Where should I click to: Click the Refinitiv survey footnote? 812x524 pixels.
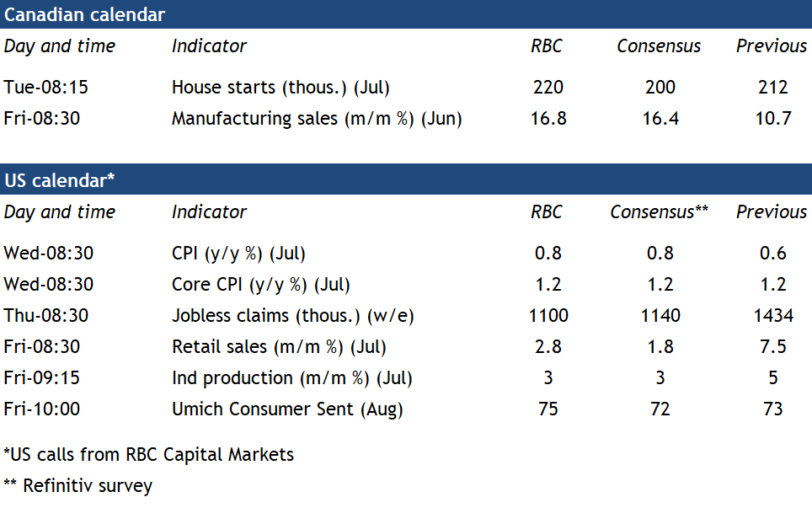[x=78, y=486]
